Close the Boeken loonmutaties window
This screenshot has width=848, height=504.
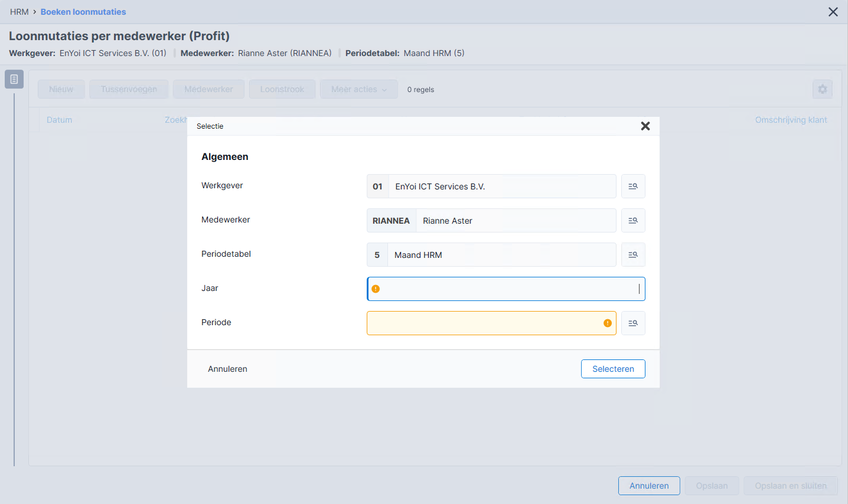point(833,12)
